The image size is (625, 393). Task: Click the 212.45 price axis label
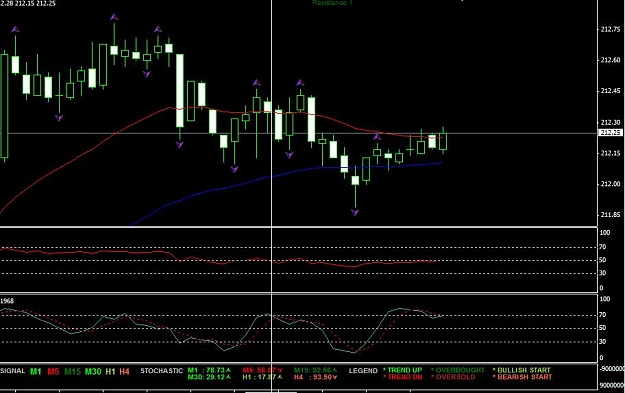pyautogui.click(x=610, y=91)
